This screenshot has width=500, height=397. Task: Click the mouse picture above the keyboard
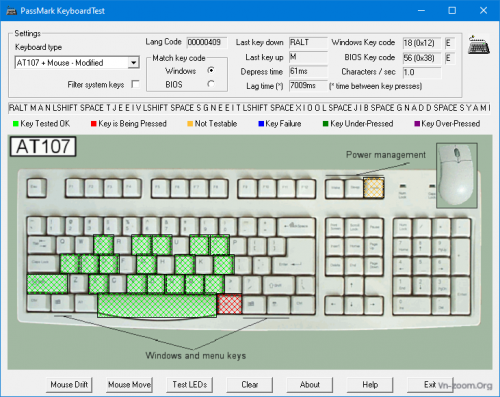tap(457, 175)
